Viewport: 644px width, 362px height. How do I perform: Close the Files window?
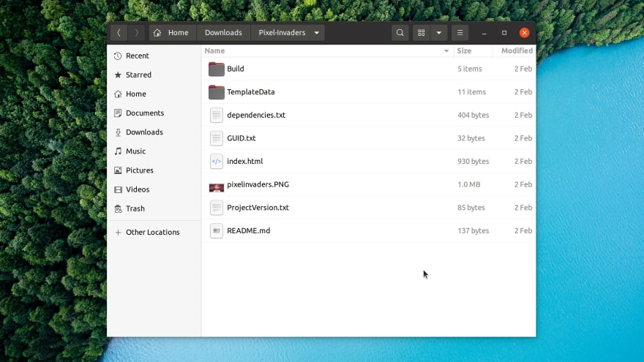[525, 33]
